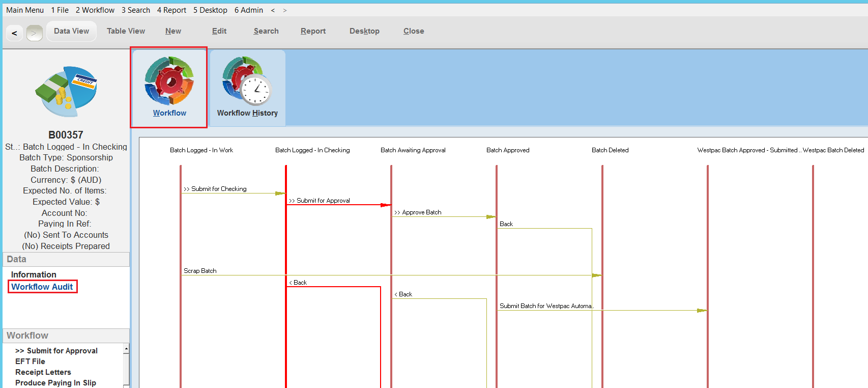Screen dimensions: 868x388
Task: Go back with the < navigation button
Action: coord(14,33)
